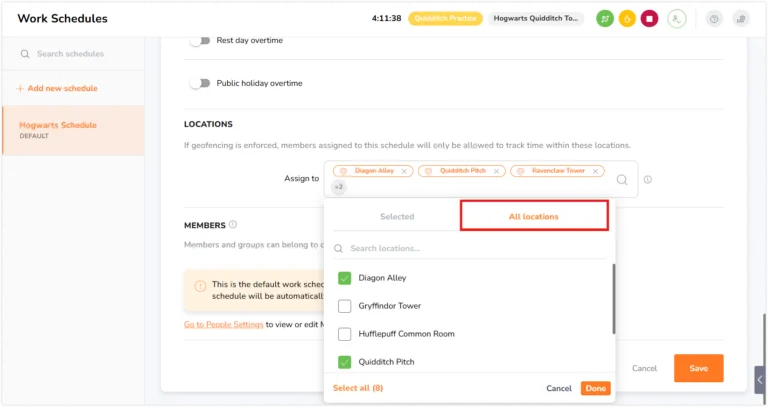The image size is (768, 407).
Task: Open Go to People Settings link
Action: 224,324
